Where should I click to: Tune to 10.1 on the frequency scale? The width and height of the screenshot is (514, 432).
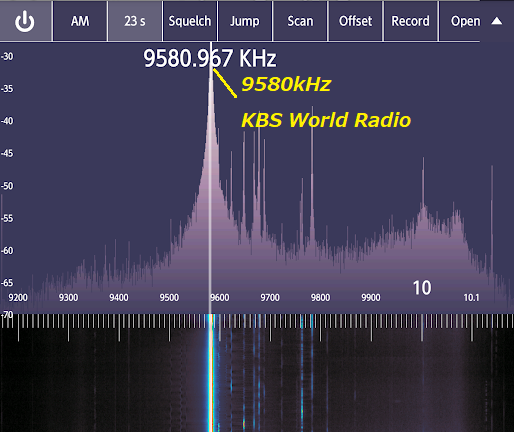tap(471, 297)
